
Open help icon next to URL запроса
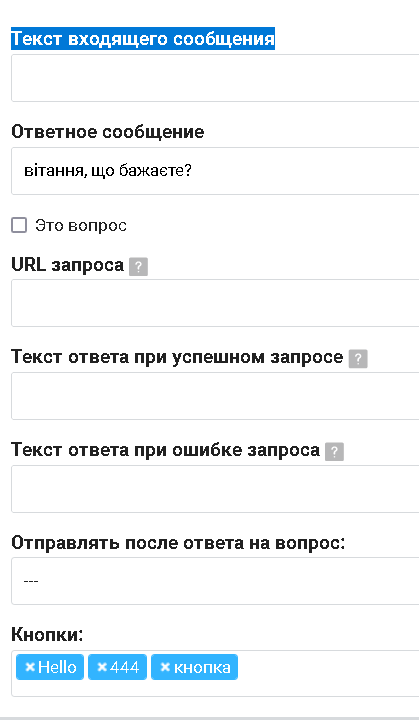(138, 266)
